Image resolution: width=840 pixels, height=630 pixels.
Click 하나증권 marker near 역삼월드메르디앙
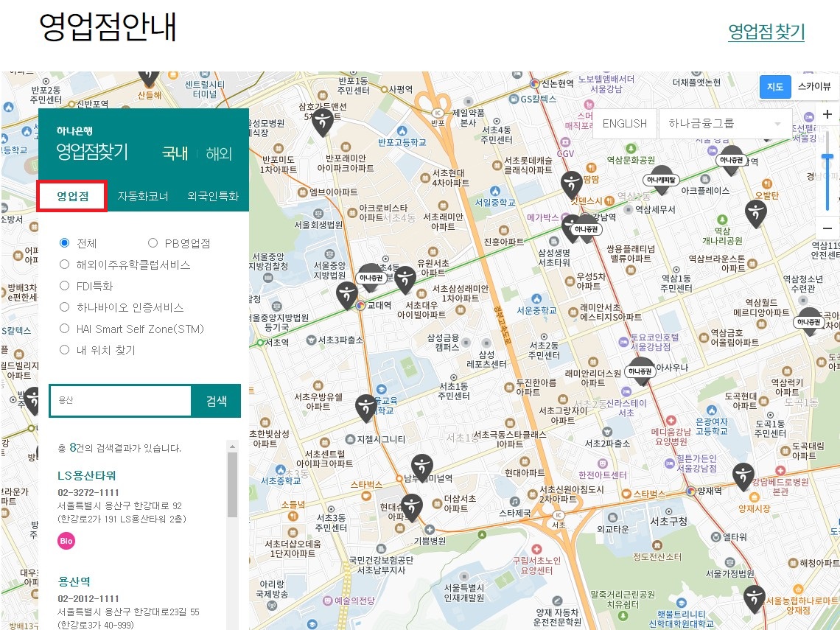[x=808, y=321]
